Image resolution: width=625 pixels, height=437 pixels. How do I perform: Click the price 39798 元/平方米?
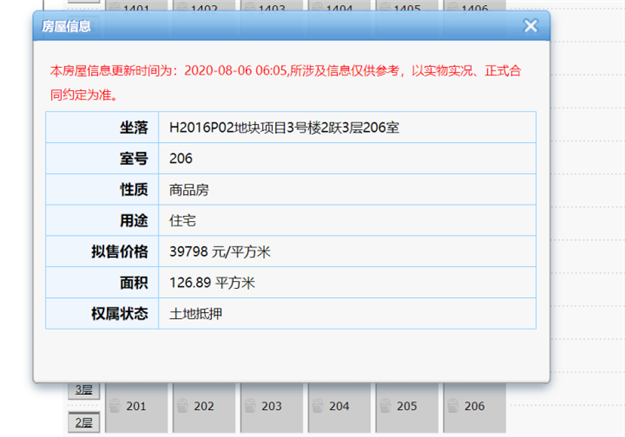click(x=220, y=252)
